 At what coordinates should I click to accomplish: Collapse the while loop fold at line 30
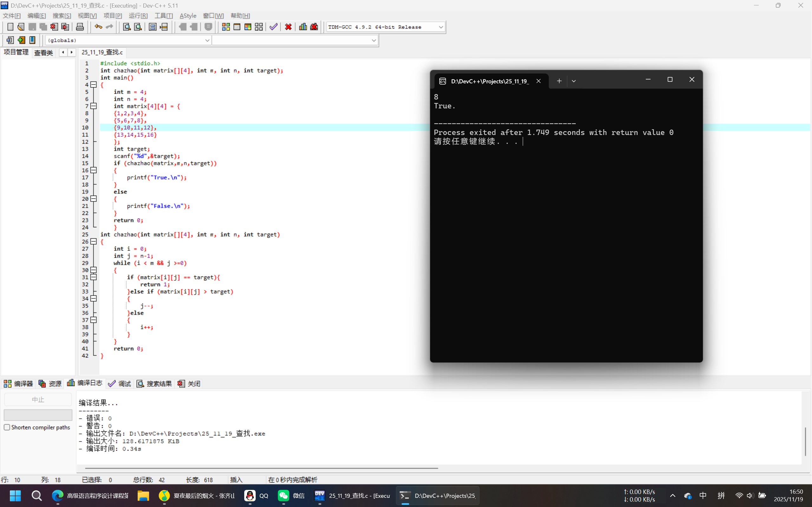(94, 270)
